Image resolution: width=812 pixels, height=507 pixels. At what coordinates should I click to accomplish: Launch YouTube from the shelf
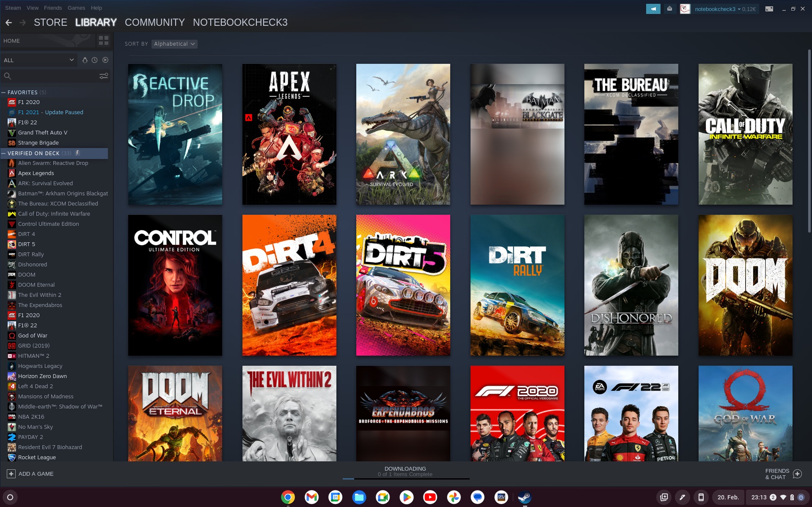coord(430,497)
